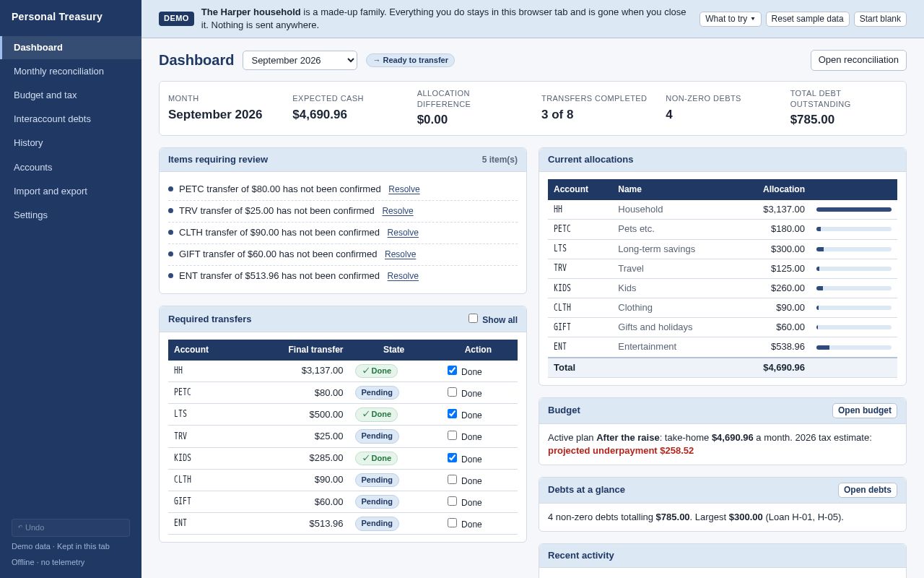Image resolution: width=924 pixels, height=578 pixels.
Task: Click the Entertainment allocation bar
Action: coord(854,348)
